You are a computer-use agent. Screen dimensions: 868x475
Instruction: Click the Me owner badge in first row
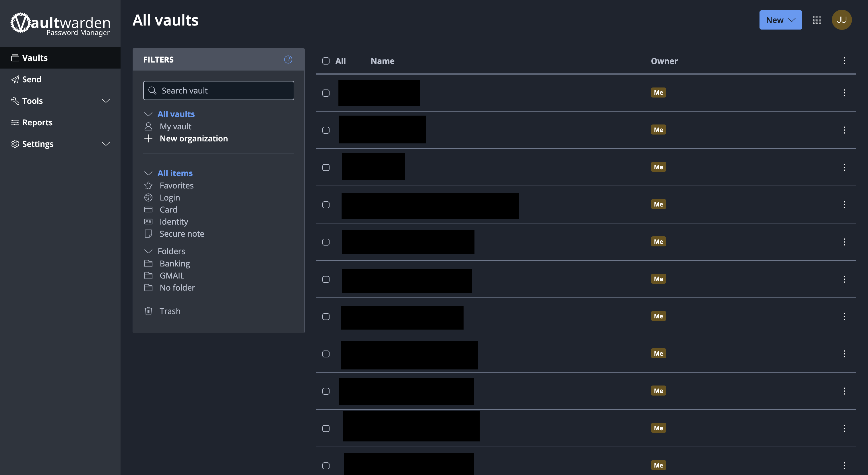tap(658, 93)
